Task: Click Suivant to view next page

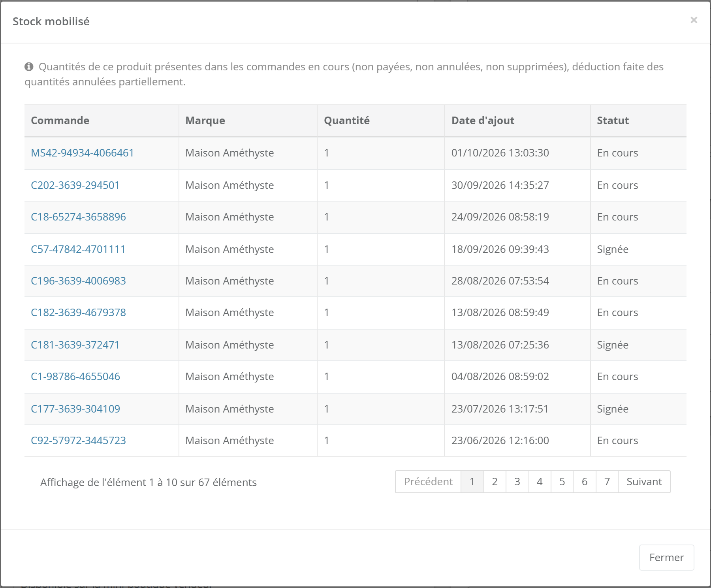Action: pyautogui.click(x=644, y=482)
